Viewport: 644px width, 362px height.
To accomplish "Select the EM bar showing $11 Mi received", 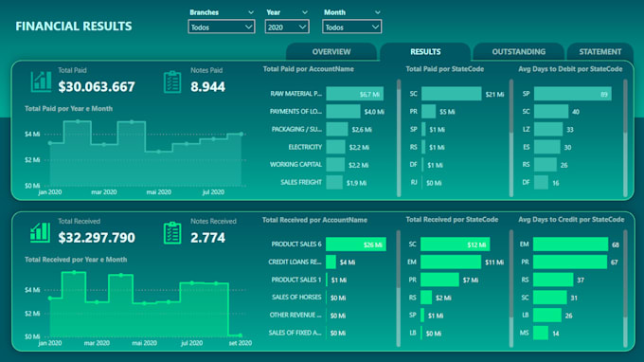I will (451, 262).
